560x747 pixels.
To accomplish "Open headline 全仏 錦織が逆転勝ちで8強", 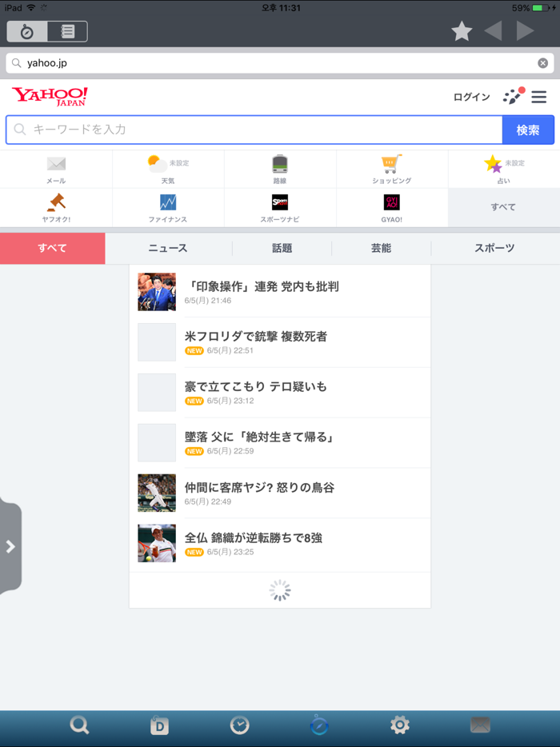I will coord(254,538).
